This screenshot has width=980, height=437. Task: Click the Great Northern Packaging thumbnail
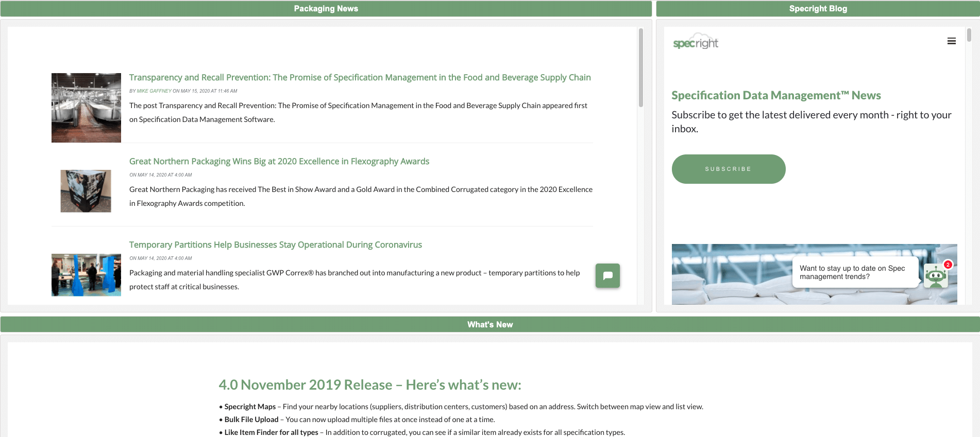pos(86,191)
